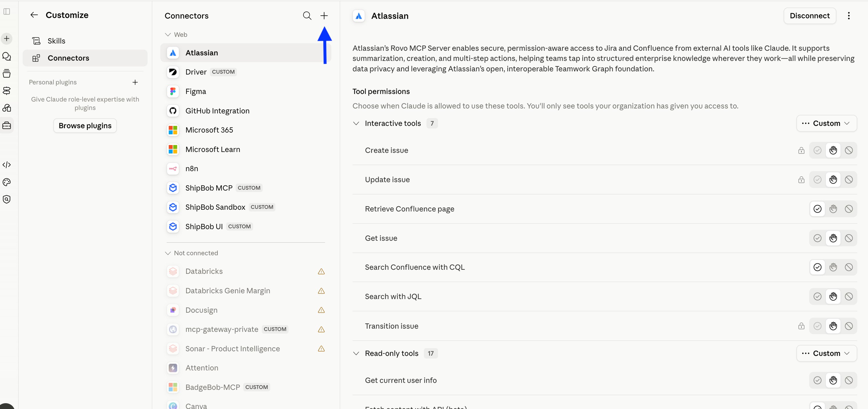The width and height of the screenshot is (868, 409).
Task: Set Search with JQL to always allow
Action: click(x=818, y=297)
